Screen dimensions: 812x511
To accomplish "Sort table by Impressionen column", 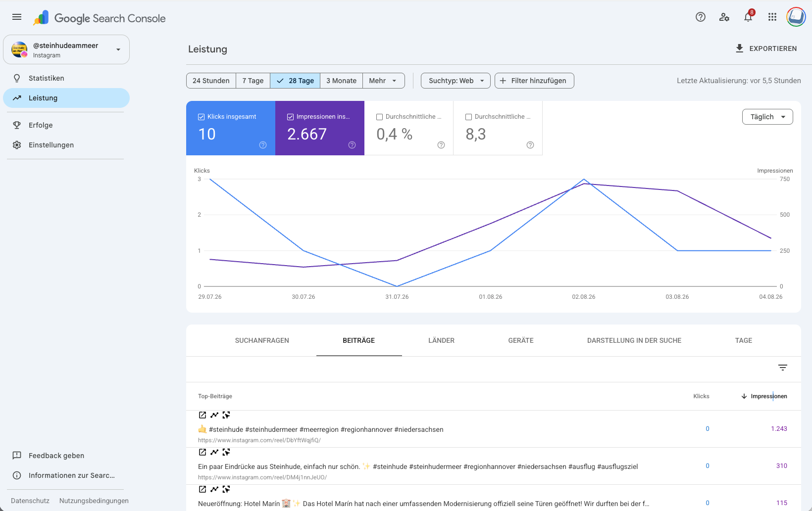I will point(764,396).
